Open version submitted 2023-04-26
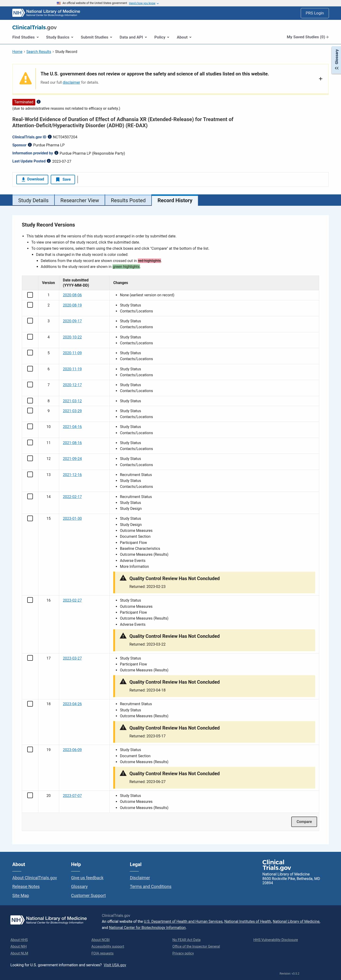This screenshot has height=980, width=341. point(72,704)
